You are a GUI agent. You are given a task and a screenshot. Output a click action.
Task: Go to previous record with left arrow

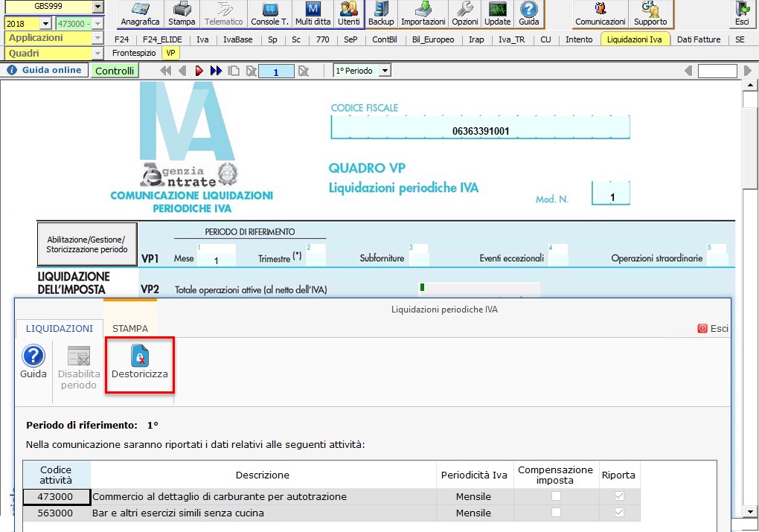pos(182,71)
